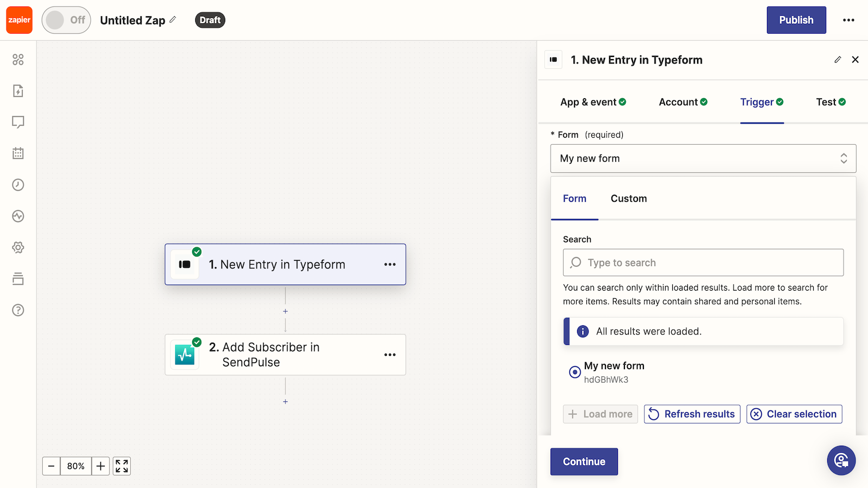The height and width of the screenshot is (488, 868).
Task: Toggle the Zap On/Off switch
Action: point(66,20)
